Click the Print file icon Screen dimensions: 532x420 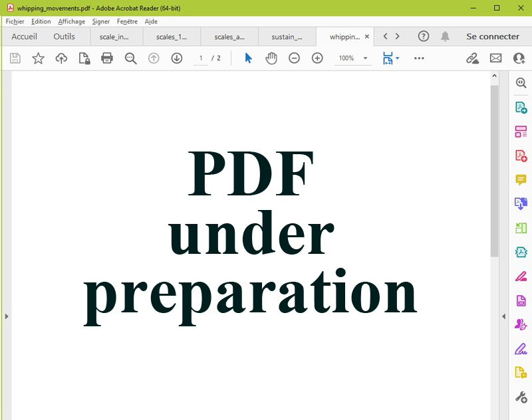click(106, 58)
